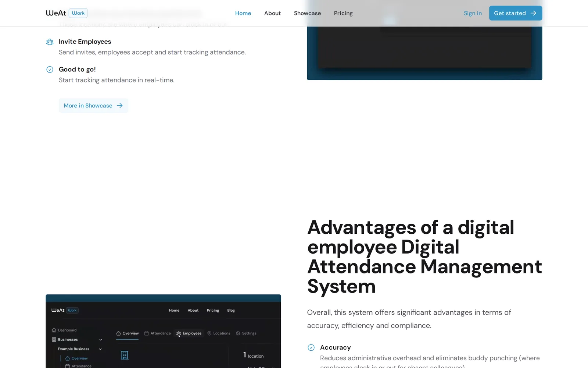Click the Accuracy check-circle icon
The width and height of the screenshot is (588, 368).
tap(311, 347)
